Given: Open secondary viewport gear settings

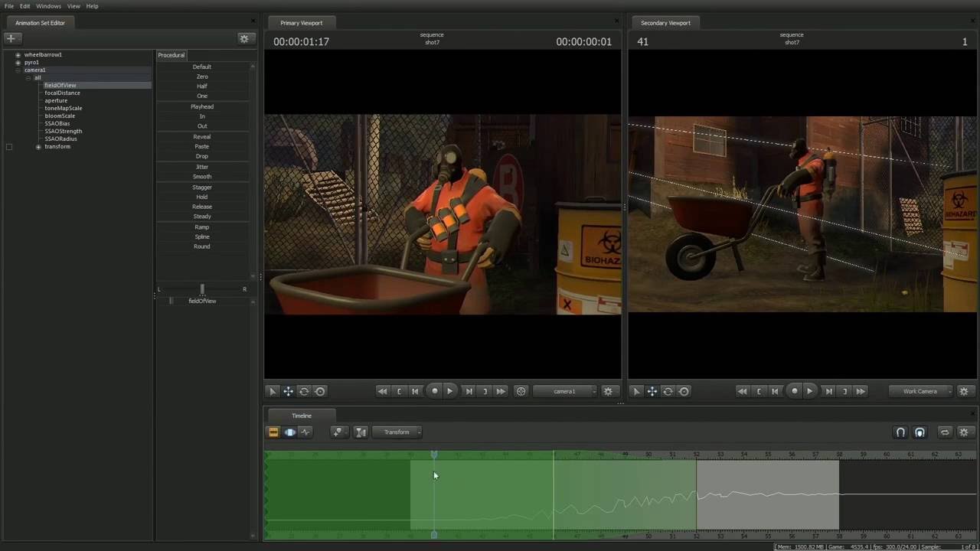Looking at the screenshot, I should [964, 391].
